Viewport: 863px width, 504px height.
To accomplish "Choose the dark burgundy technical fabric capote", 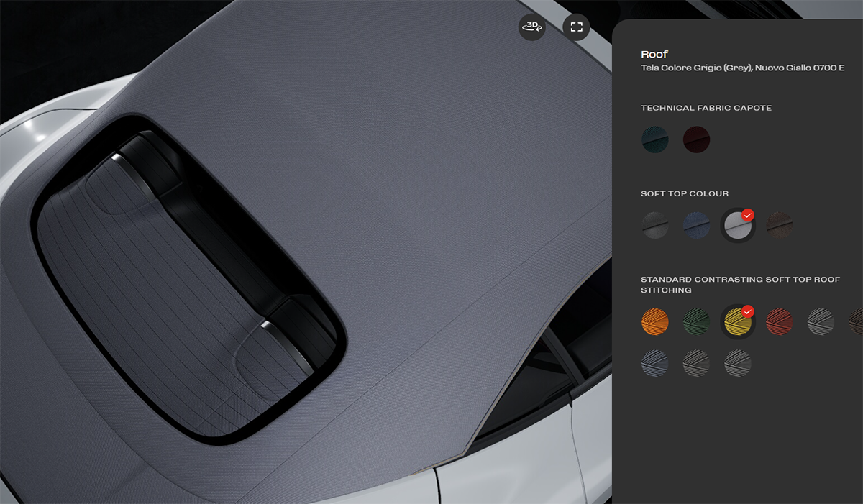I will click(x=696, y=139).
